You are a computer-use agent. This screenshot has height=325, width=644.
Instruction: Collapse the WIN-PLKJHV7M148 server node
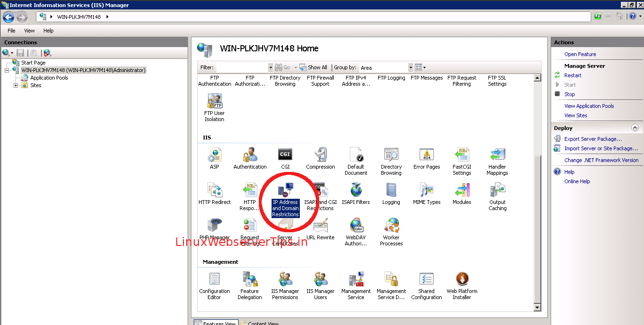7,70
